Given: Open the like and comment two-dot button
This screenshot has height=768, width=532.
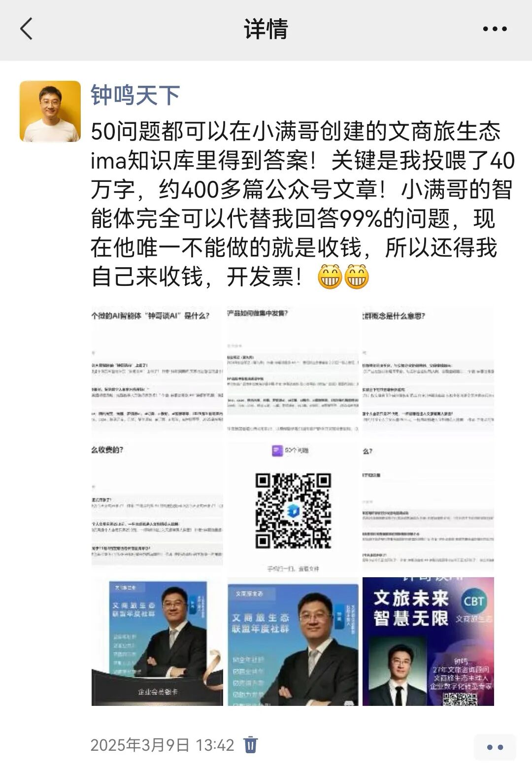Looking at the screenshot, I should pos(495,747).
